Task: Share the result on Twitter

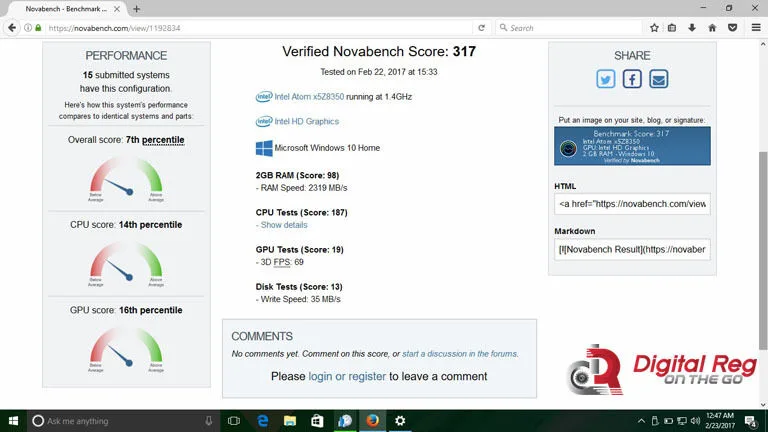Action: point(606,79)
